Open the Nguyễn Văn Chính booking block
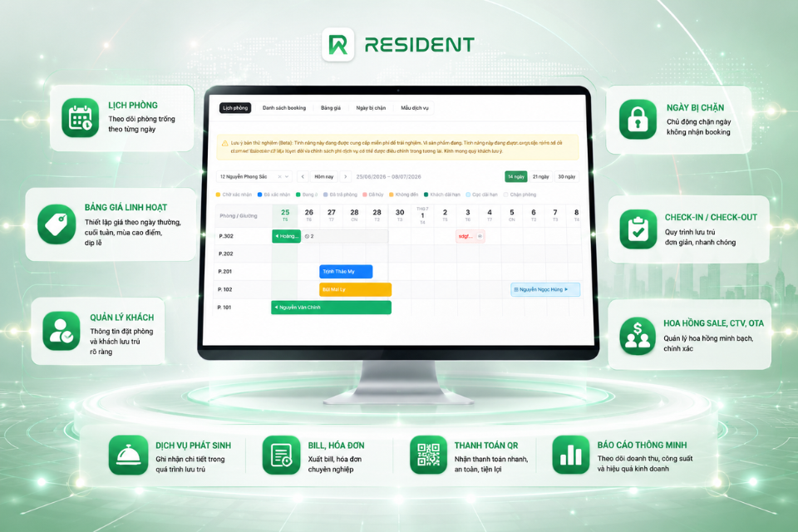 pyautogui.click(x=332, y=307)
